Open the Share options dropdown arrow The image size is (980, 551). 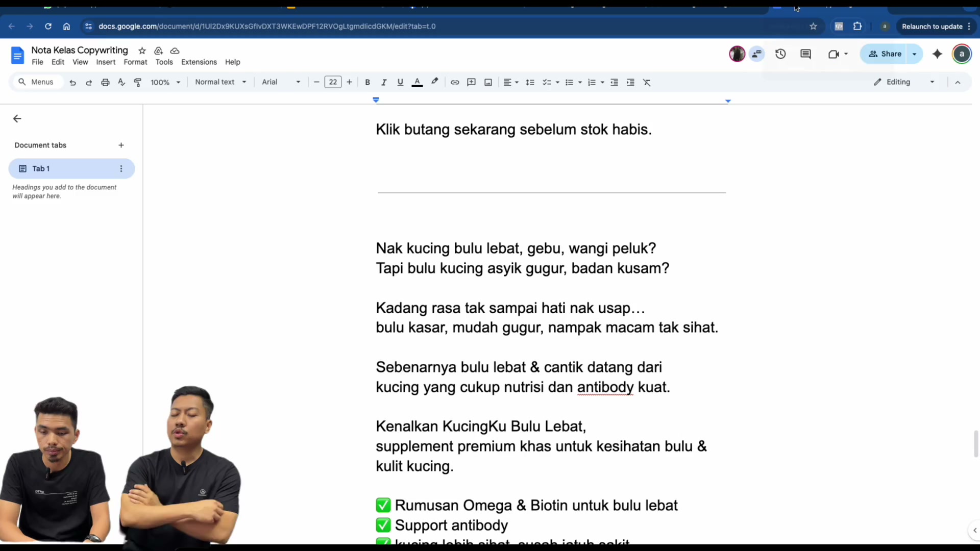[x=914, y=54]
